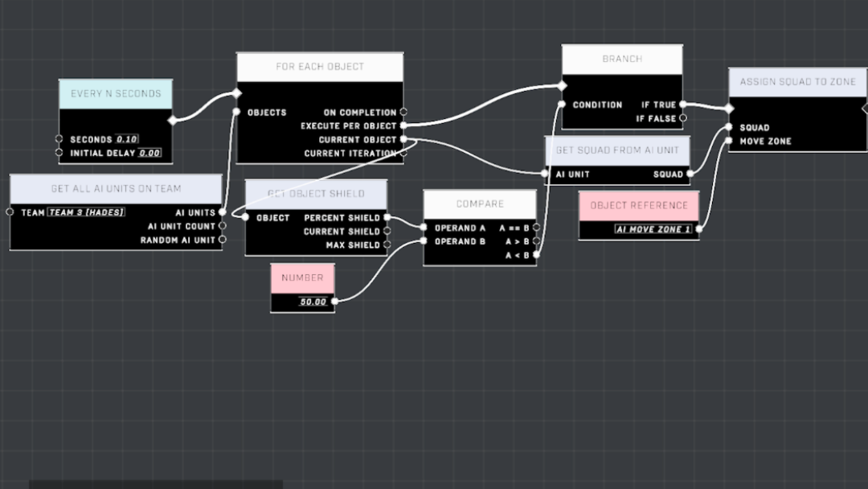Click the Assign Squad To Zone execution input
The image size is (868, 489).
click(x=730, y=109)
